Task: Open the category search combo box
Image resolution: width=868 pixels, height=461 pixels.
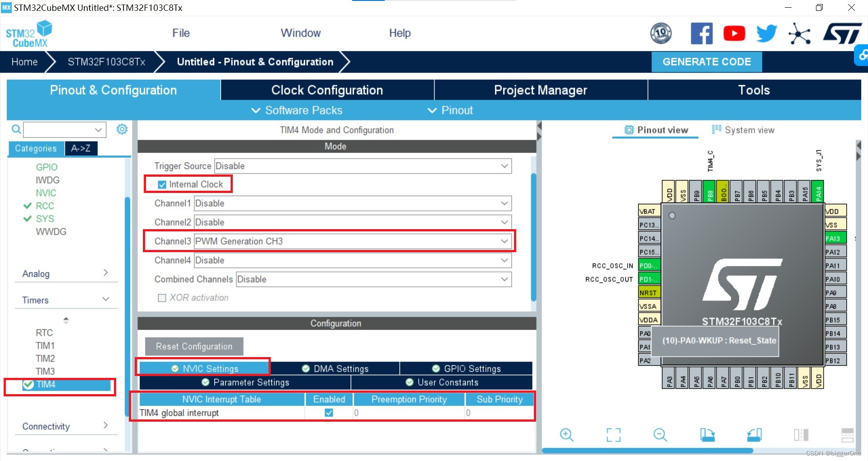Action: tap(65, 130)
